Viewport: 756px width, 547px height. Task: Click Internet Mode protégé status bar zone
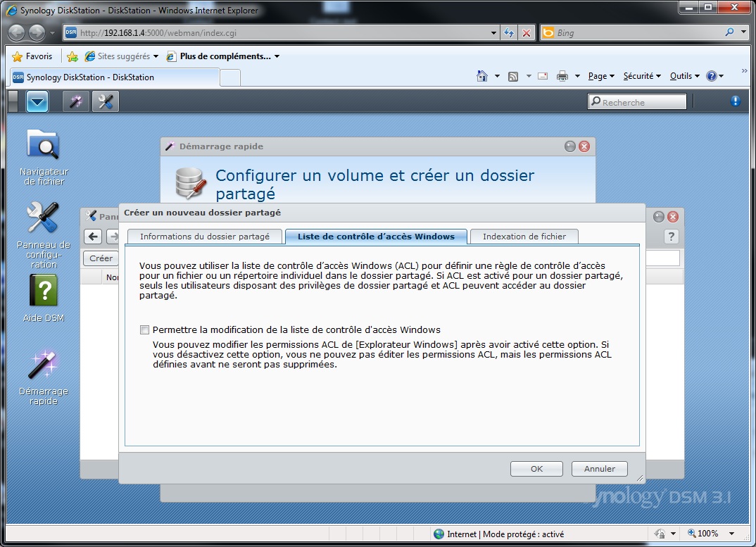click(498, 534)
